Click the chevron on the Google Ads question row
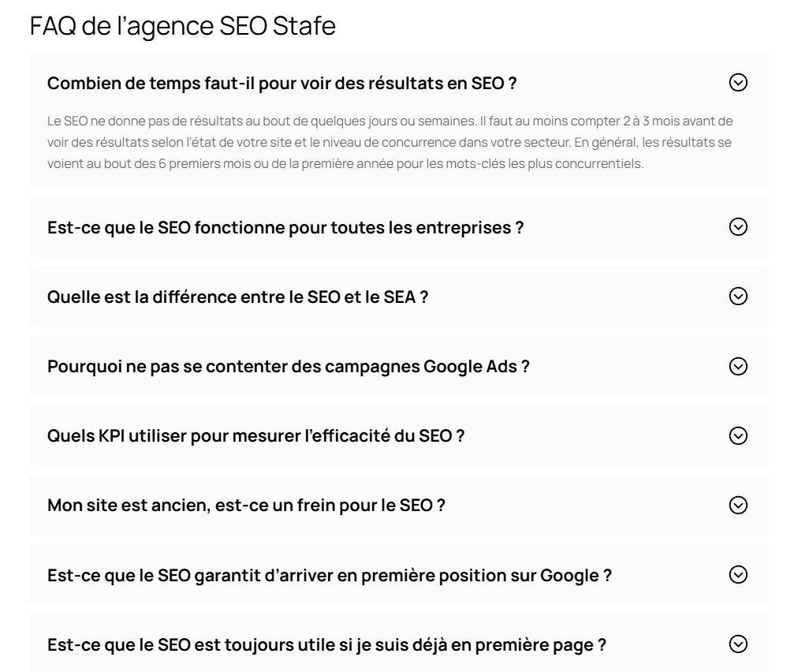This screenshot has width=798, height=672. 738,366
